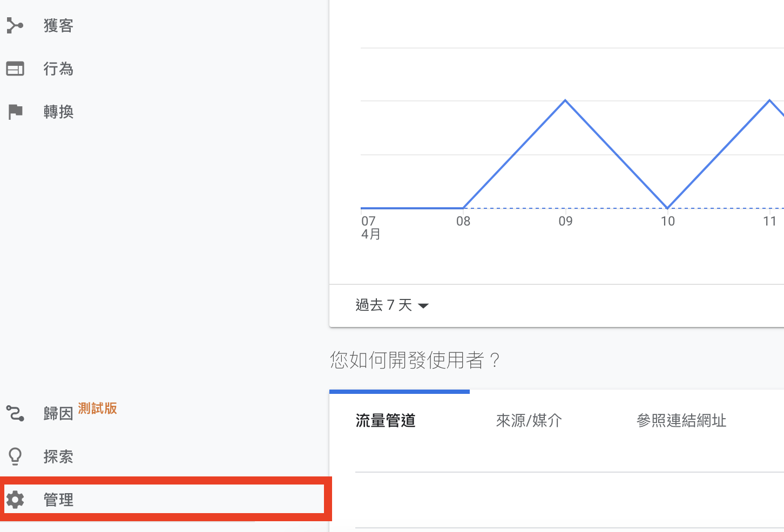Open the 轉換 sidebar section

click(x=58, y=112)
